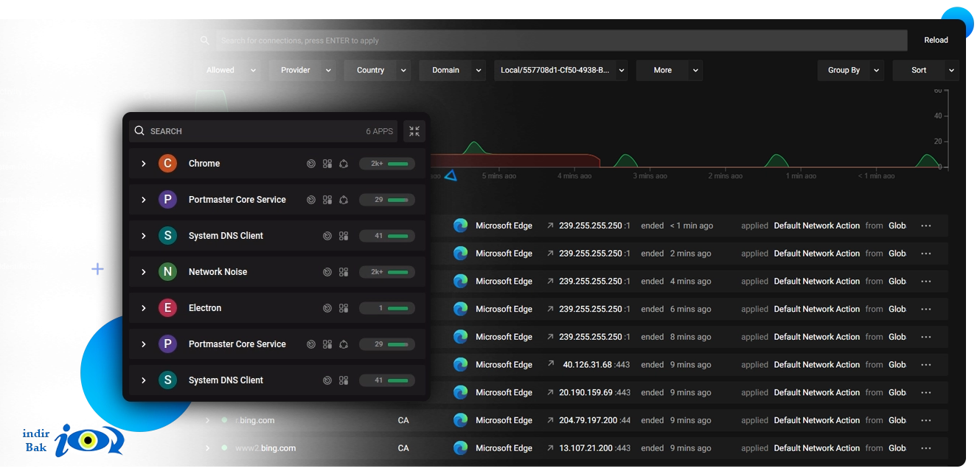This screenshot has width=980, height=474.
Task: Expand the Network Noise app entry
Action: [144, 272]
